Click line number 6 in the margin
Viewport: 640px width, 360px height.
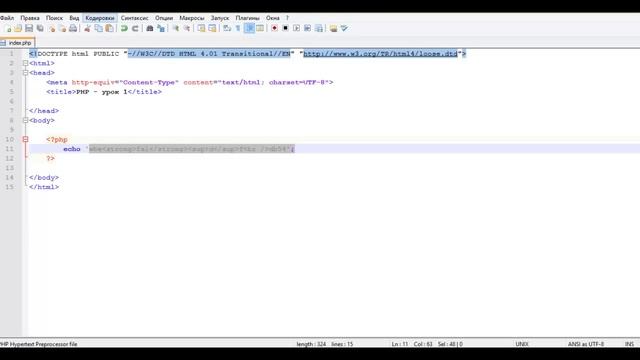click(11, 101)
